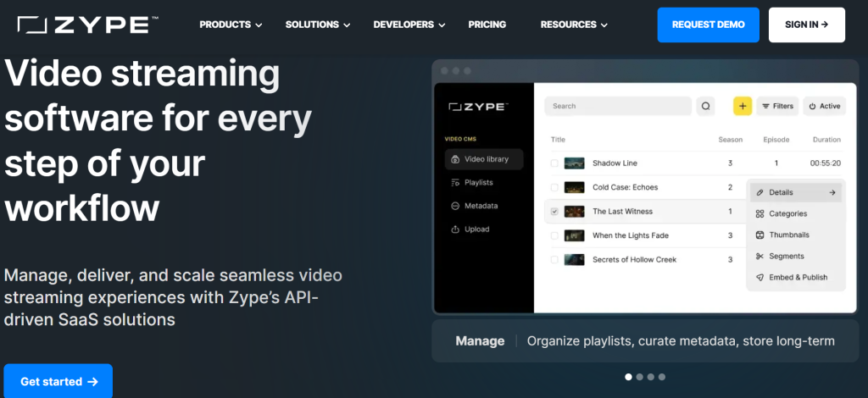868x398 pixels.
Task: Click the Manage label below the mockup
Action: 480,341
